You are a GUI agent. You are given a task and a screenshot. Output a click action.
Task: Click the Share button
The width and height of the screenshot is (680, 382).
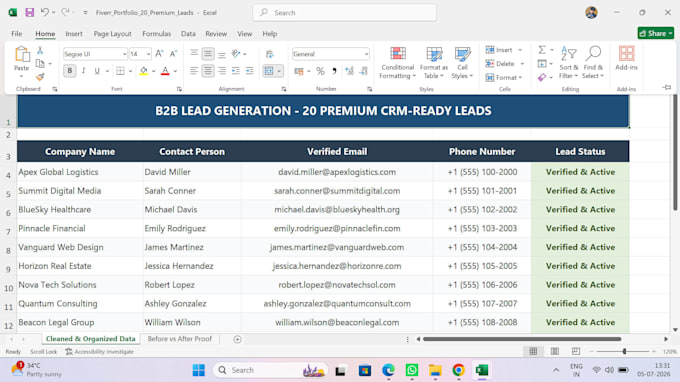655,33
